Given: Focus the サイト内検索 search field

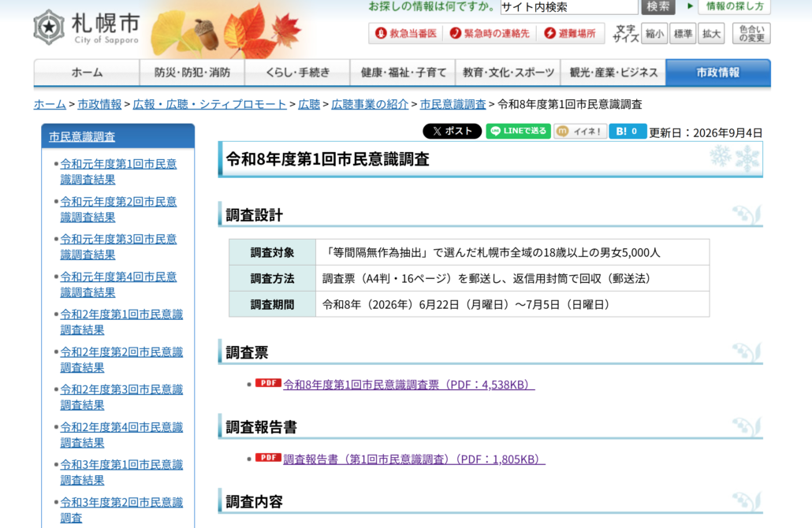Looking at the screenshot, I should 569,7.
